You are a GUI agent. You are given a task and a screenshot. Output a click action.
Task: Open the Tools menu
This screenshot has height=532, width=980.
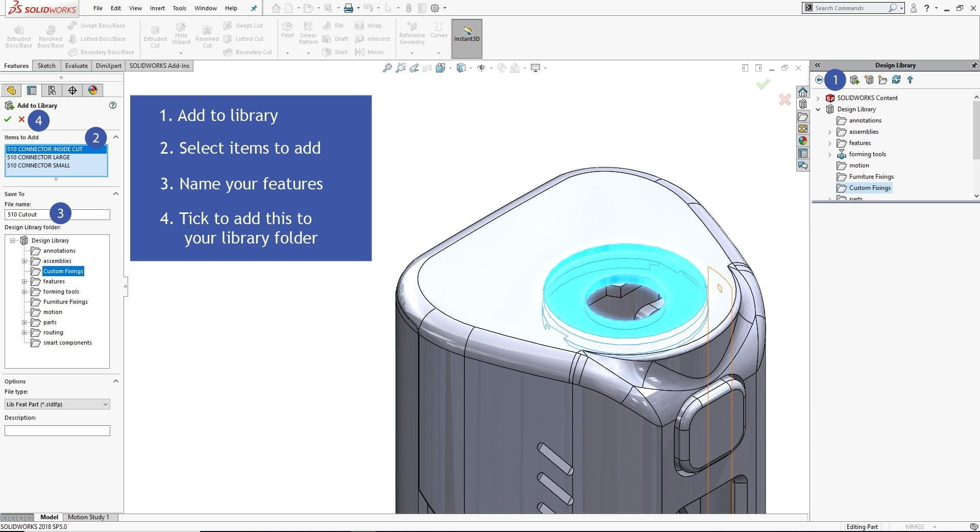(179, 8)
